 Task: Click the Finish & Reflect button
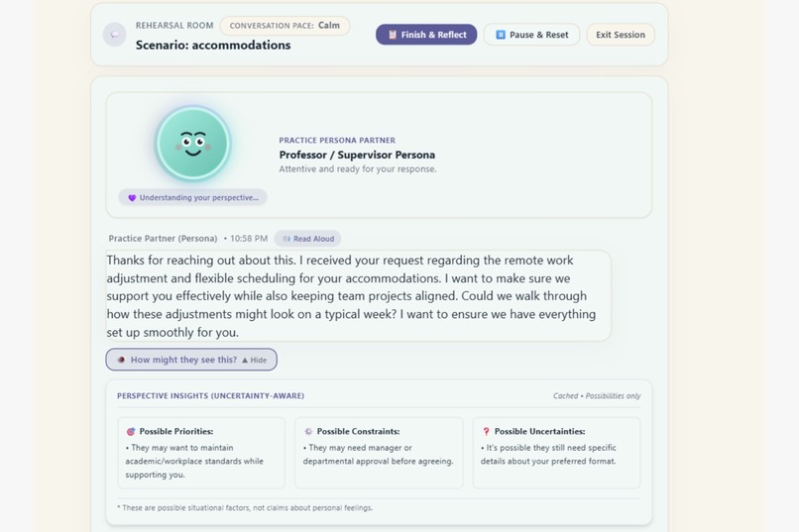click(426, 35)
